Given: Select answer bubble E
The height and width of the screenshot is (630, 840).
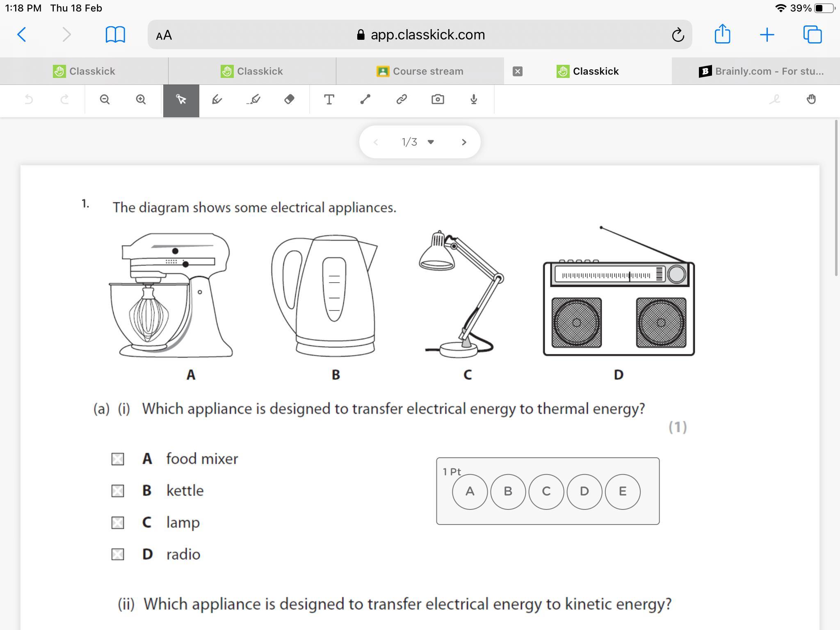Looking at the screenshot, I should [622, 491].
